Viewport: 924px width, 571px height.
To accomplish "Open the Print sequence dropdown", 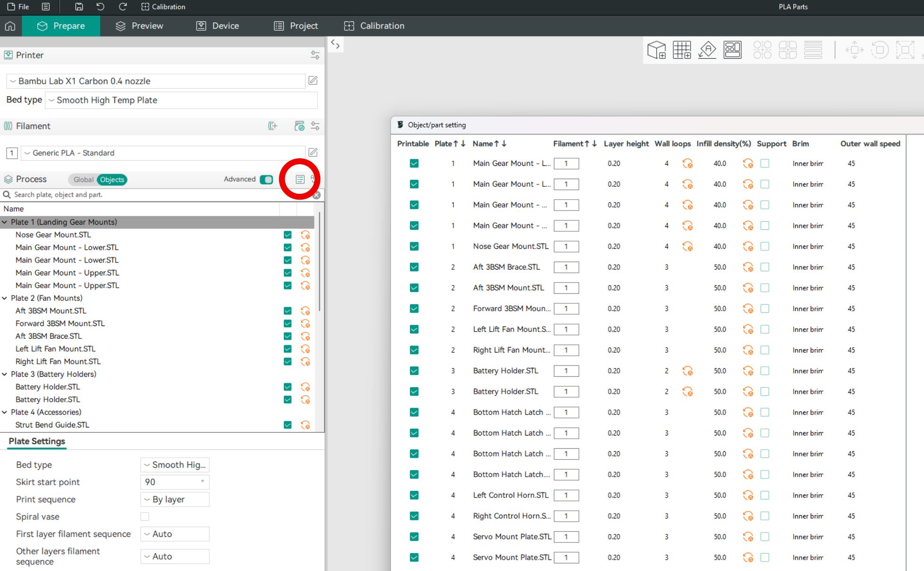I will (175, 499).
